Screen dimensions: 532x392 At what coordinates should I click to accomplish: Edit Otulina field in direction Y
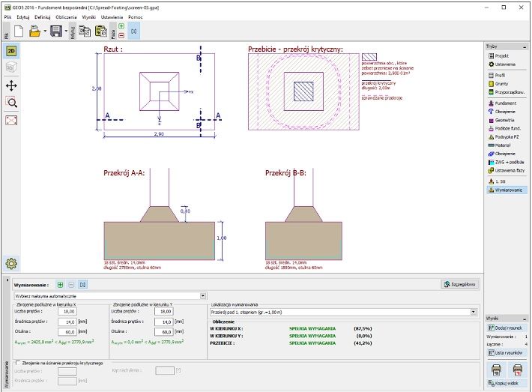(x=164, y=332)
